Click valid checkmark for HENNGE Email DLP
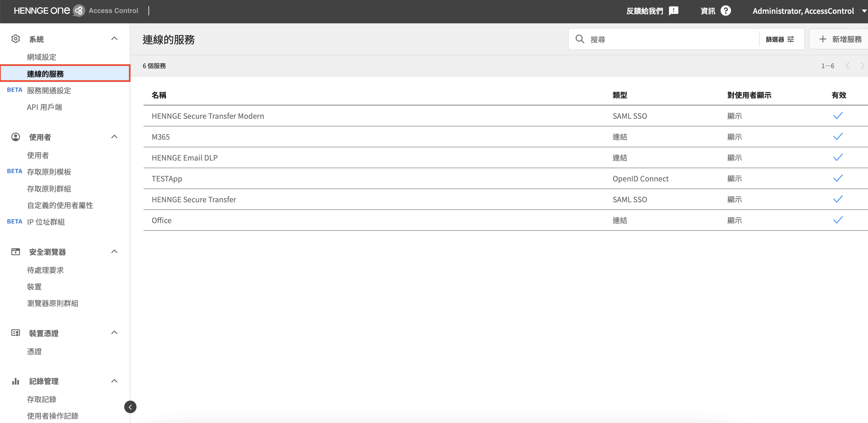 [838, 157]
